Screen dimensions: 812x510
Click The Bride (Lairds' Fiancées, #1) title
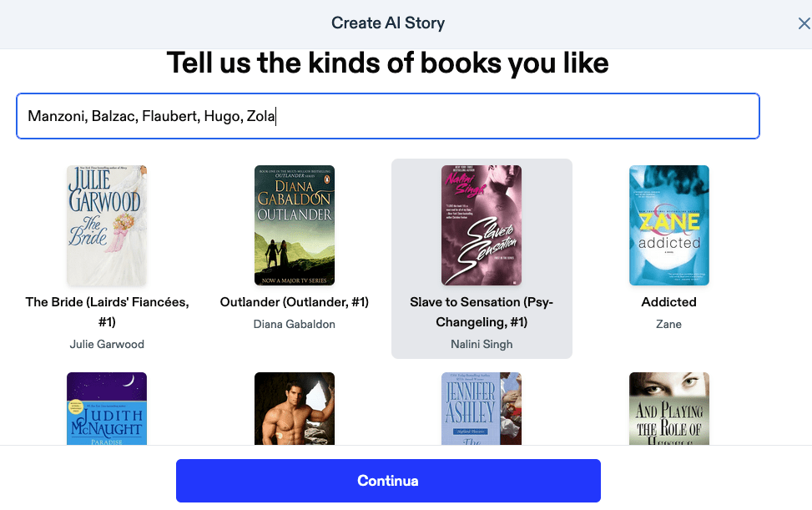point(107,312)
